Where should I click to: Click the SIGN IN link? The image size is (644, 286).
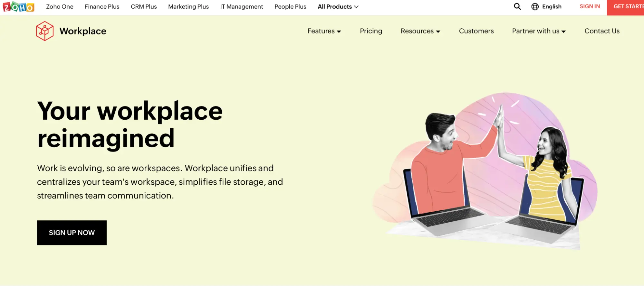pyautogui.click(x=590, y=6)
